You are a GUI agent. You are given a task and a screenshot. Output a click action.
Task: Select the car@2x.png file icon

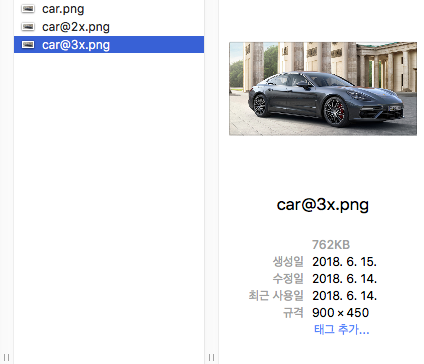click(28, 27)
